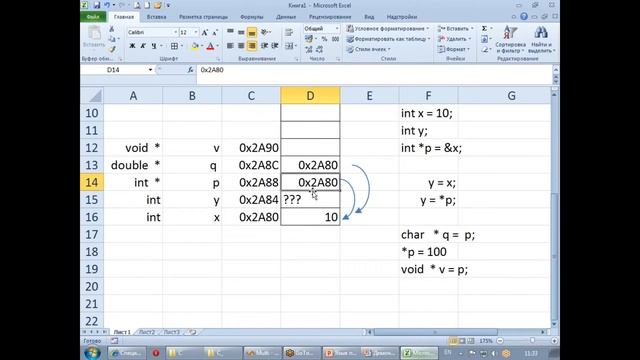Click the blue Help question mark icon
This screenshot has width=640, height=360.
(x=524, y=17)
